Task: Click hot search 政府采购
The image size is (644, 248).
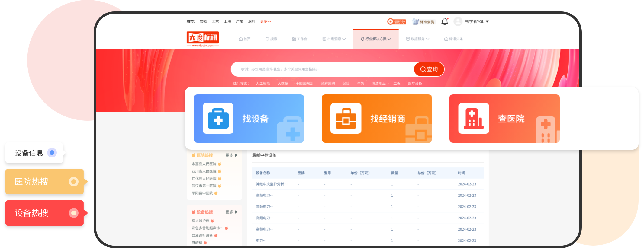Action: (328, 84)
